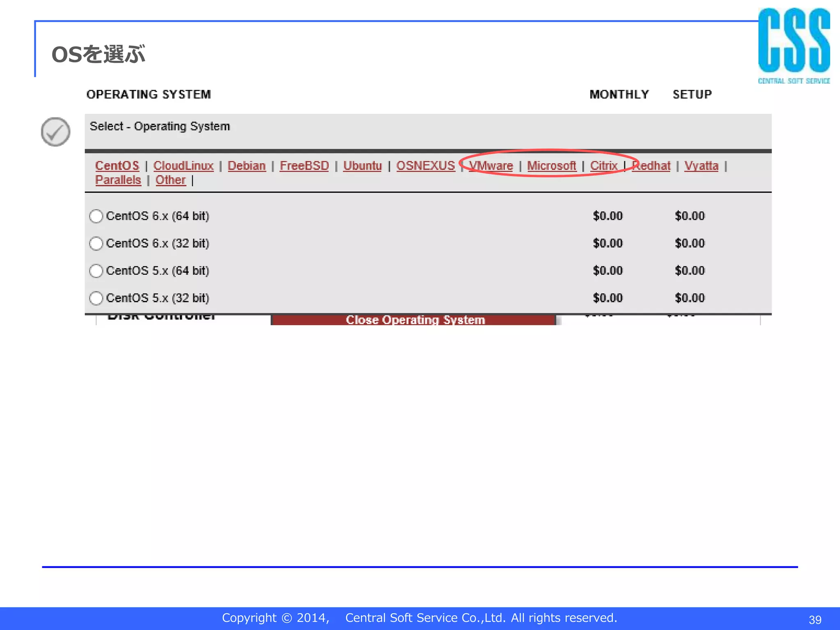Click the CSS Central Soft Service logo
This screenshot has height=630, width=840.
click(794, 46)
